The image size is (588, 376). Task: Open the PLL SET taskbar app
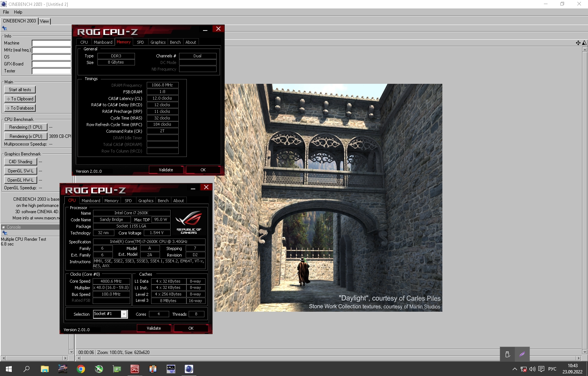click(x=171, y=369)
